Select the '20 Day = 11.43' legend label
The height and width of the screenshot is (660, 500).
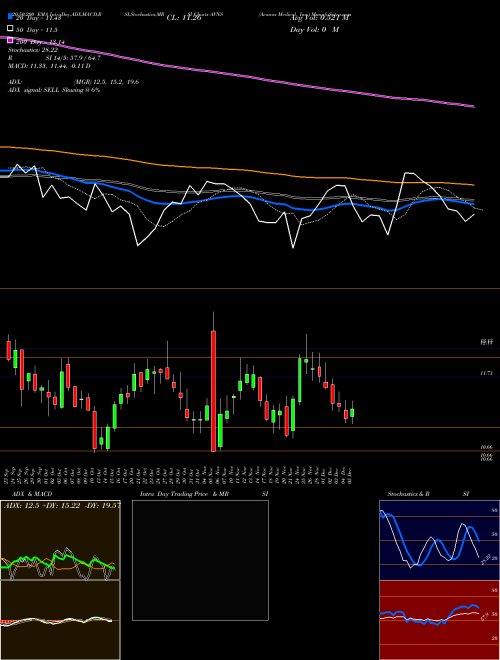click(x=38, y=18)
